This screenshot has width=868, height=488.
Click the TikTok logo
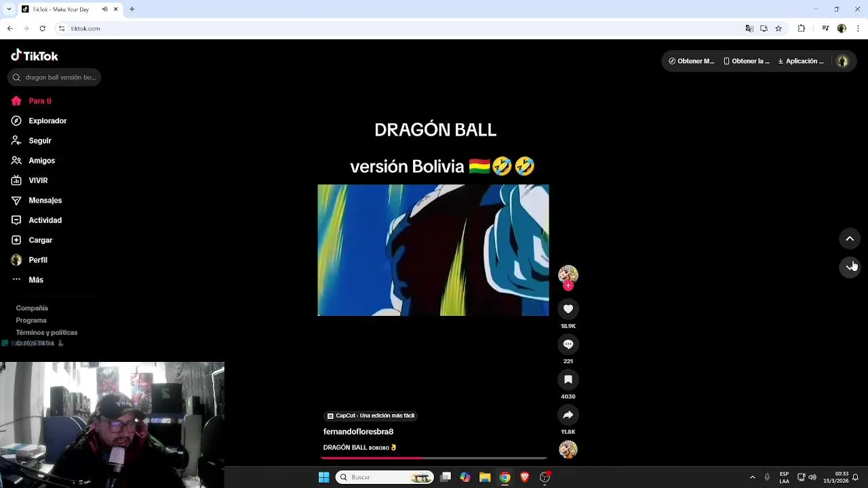(x=35, y=56)
